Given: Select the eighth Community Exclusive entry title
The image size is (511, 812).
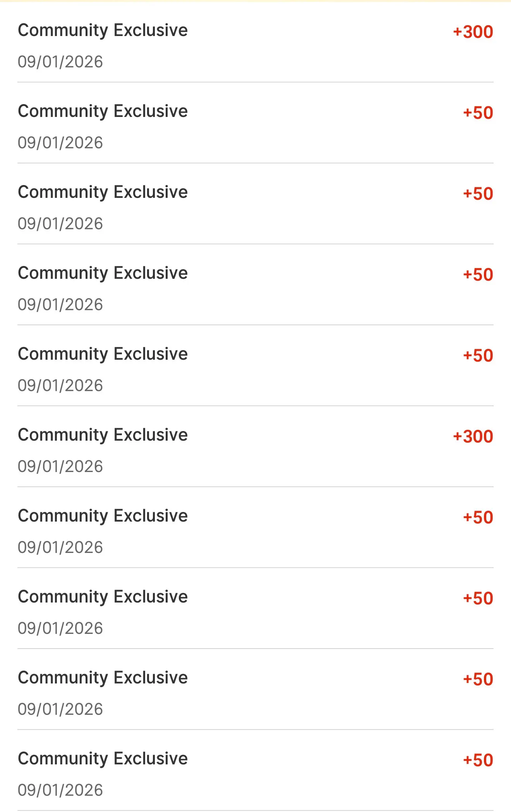Looking at the screenshot, I should pyautogui.click(x=103, y=597).
